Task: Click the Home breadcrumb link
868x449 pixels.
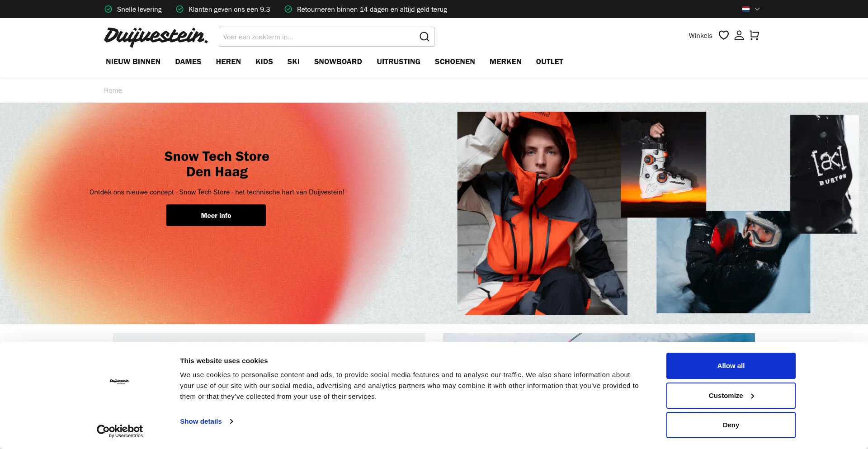Action: pos(113,90)
